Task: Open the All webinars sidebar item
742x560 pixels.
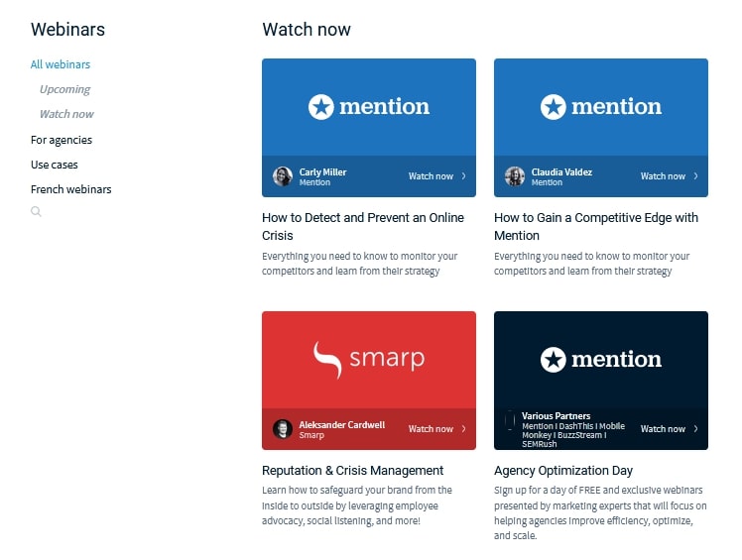Action: click(61, 64)
